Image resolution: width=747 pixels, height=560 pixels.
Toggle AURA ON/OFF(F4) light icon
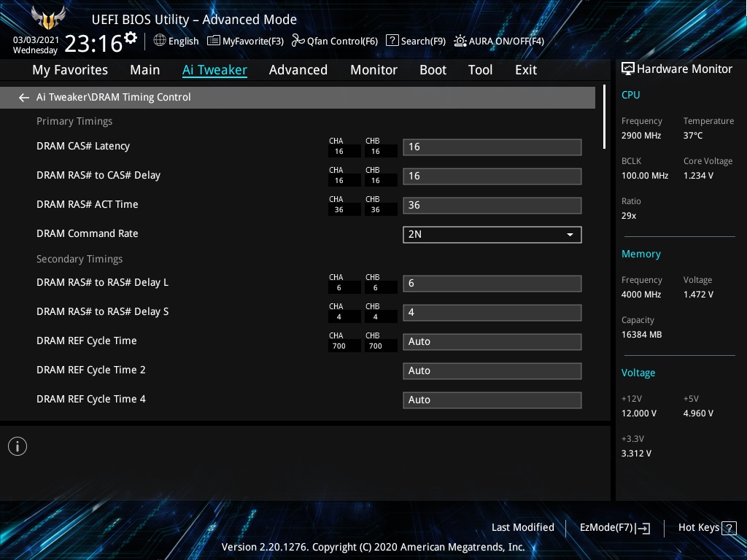(x=460, y=41)
